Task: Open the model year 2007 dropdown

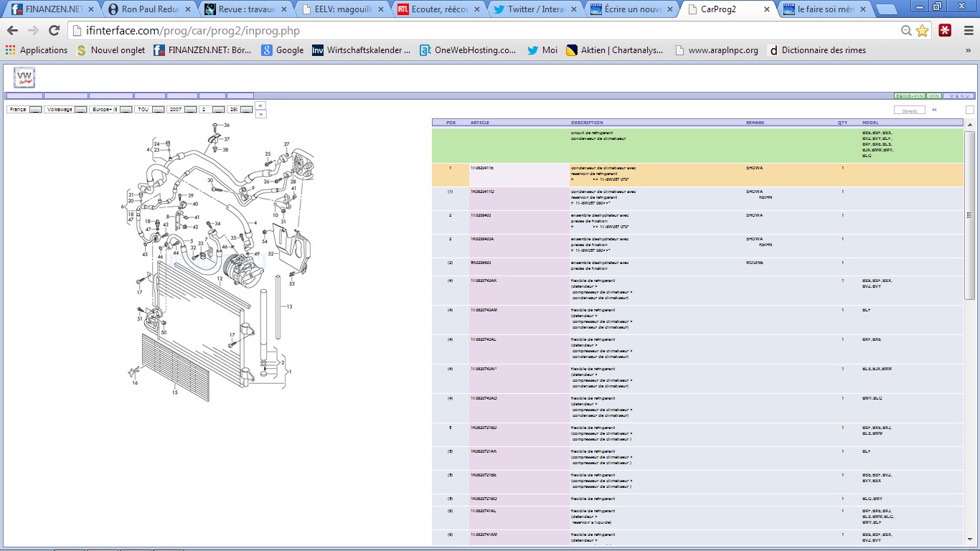Action: [190, 110]
